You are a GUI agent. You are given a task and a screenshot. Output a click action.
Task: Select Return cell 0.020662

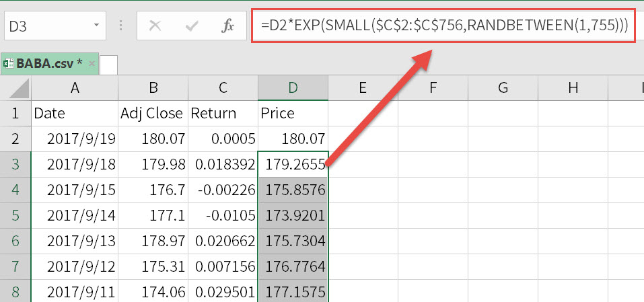[223, 241]
